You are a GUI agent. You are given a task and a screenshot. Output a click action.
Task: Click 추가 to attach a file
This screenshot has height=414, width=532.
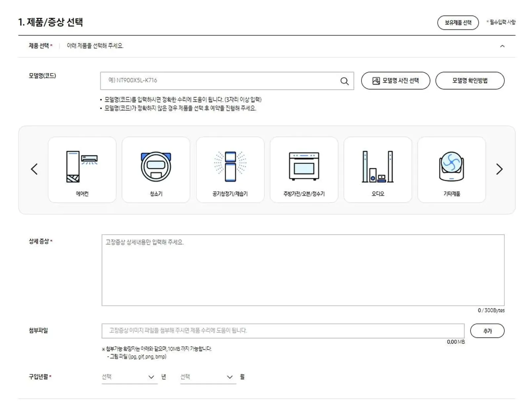coord(488,330)
